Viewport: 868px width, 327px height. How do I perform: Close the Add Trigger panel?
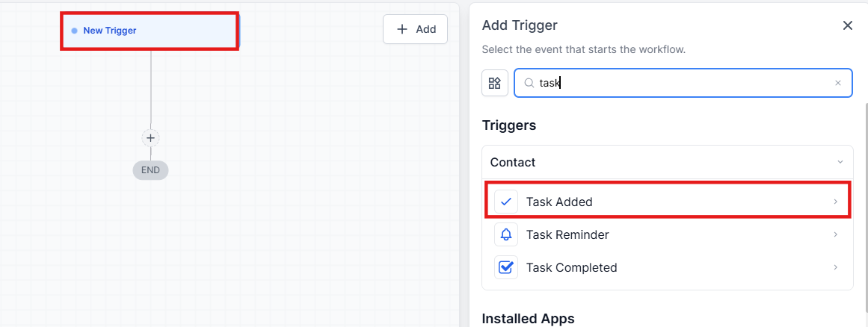point(847,25)
